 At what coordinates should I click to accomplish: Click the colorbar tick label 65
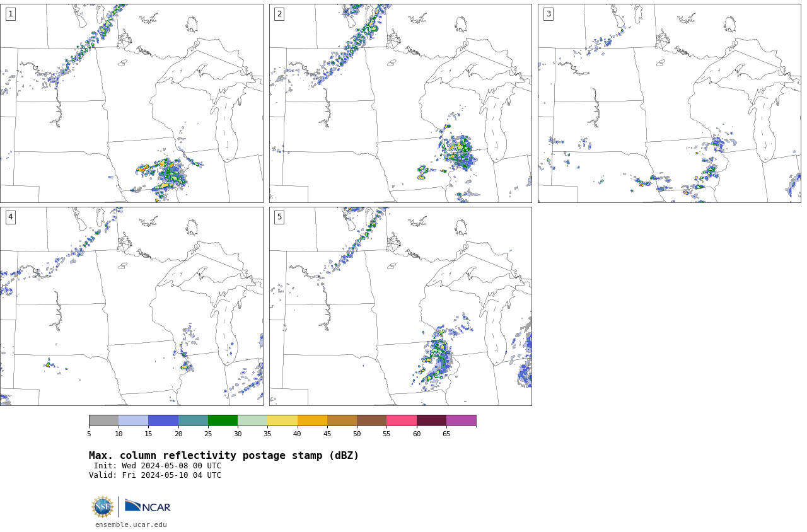tap(446, 434)
